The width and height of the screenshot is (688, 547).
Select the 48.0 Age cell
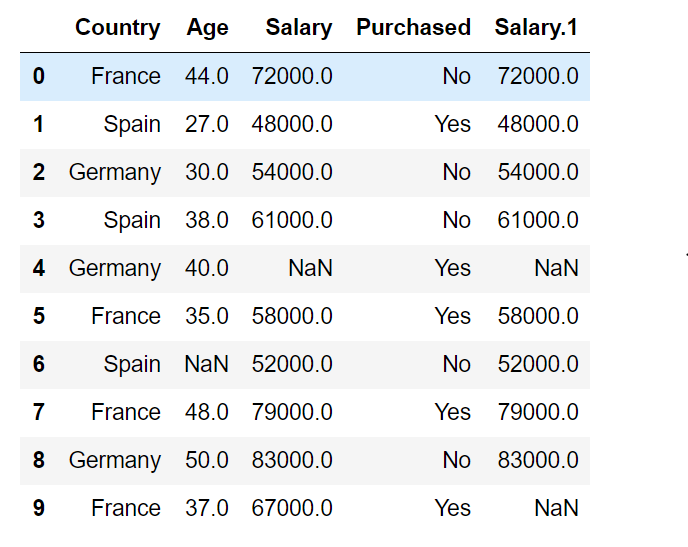(x=206, y=412)
